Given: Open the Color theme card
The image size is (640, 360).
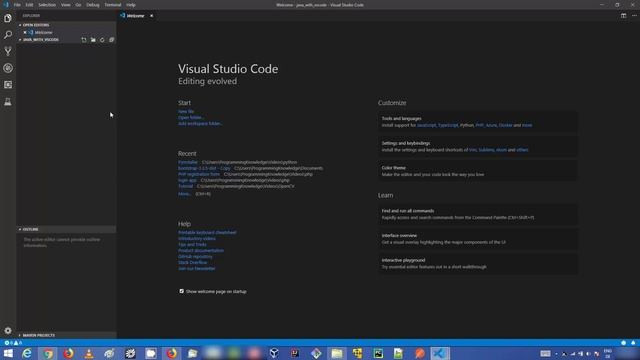Looking at the screenshot, I should pyautogui.click(x=478, y=171).
